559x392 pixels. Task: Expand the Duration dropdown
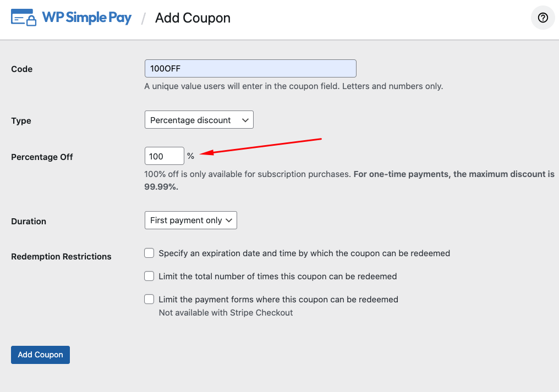pos(190,220)
